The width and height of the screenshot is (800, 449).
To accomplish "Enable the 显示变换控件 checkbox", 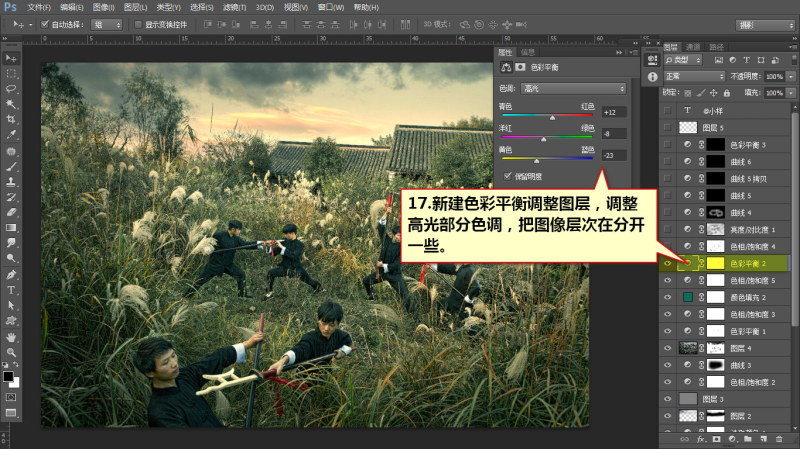I will (138, 24).
